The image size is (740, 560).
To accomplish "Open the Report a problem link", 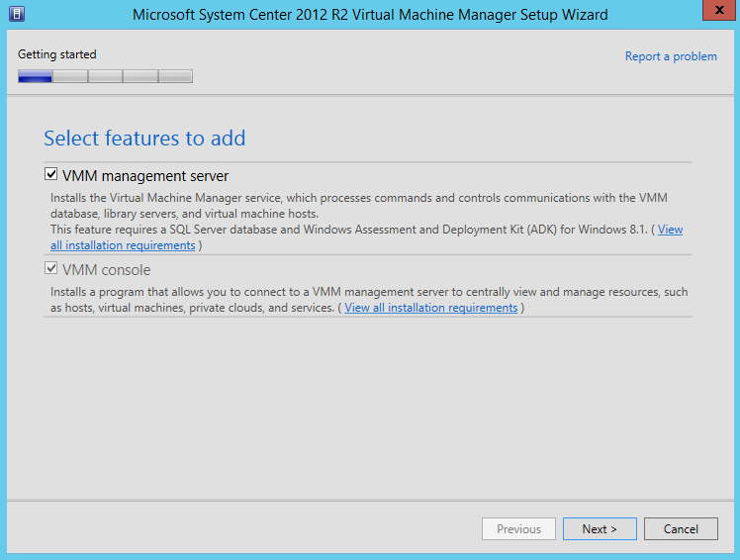I will coord(671,56).
